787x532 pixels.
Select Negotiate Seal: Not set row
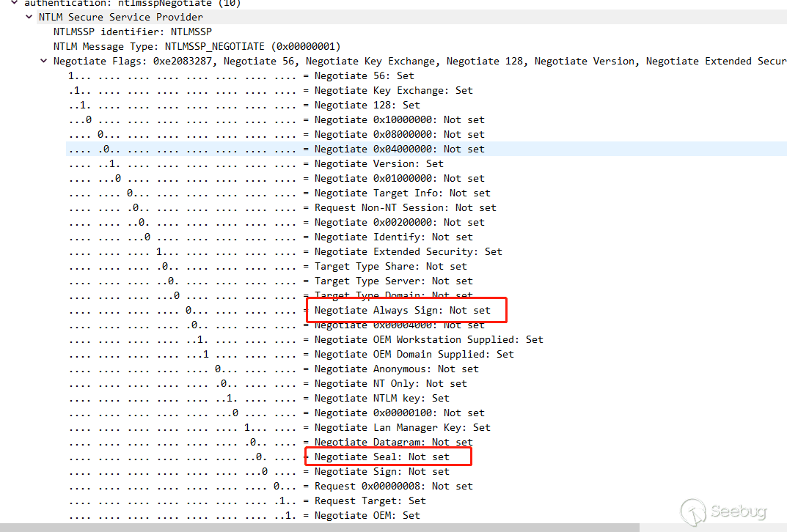click(x=259, y=457)
